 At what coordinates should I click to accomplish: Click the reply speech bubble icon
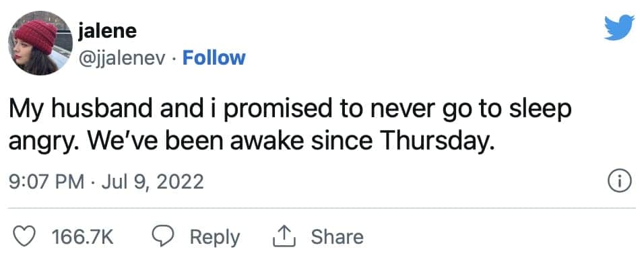tap(162, 236)
